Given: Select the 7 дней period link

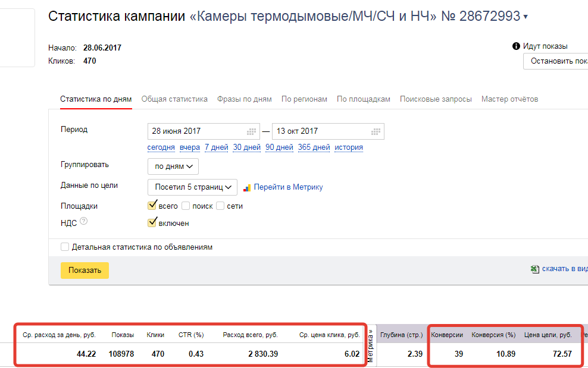Looking at the screenshot, I should (x=217, y=147).
